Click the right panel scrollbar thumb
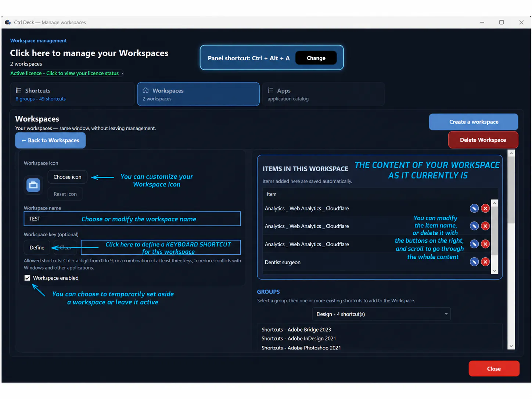The width and height of the screenshot is (532, 399). pyautogui.click(x=511, y=190)
